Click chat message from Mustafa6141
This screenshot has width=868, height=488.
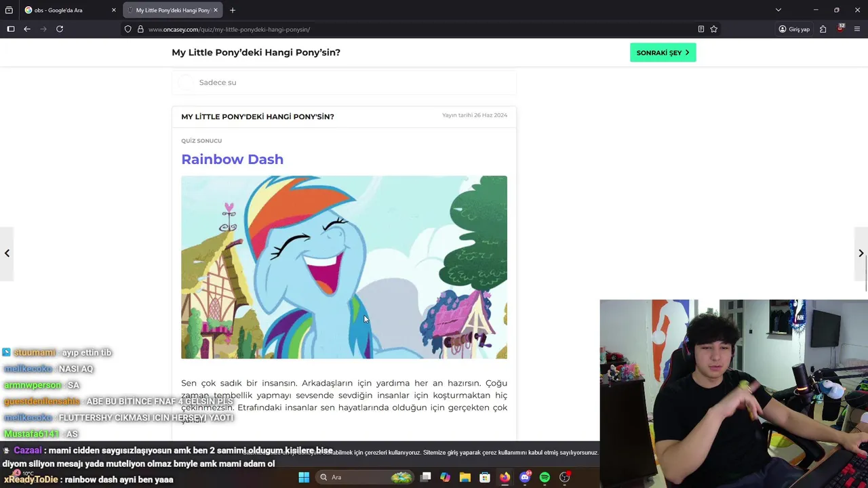[x=41, y=434]
